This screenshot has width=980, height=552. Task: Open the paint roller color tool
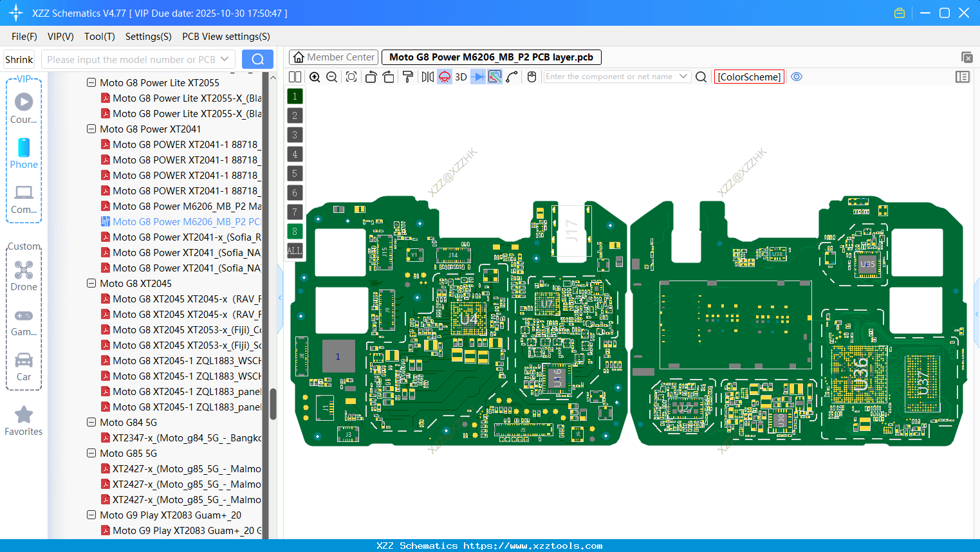pyautogui.click(x=407, y=77)
